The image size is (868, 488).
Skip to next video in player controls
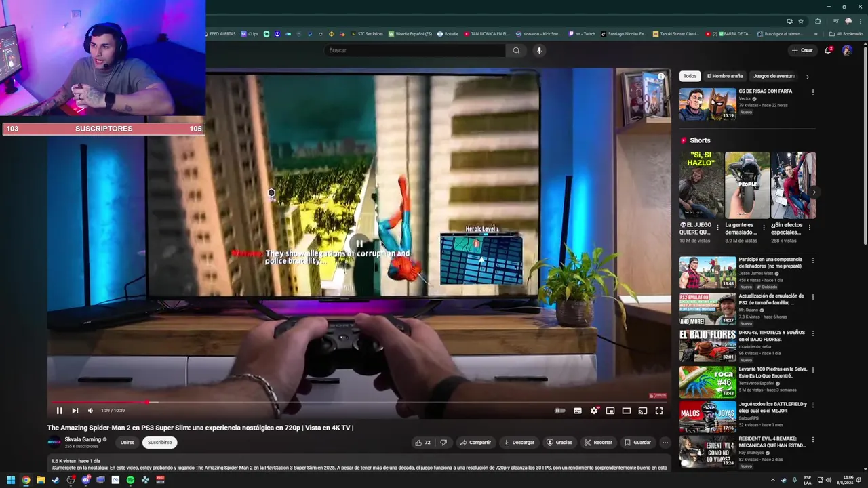coord(75,411)
